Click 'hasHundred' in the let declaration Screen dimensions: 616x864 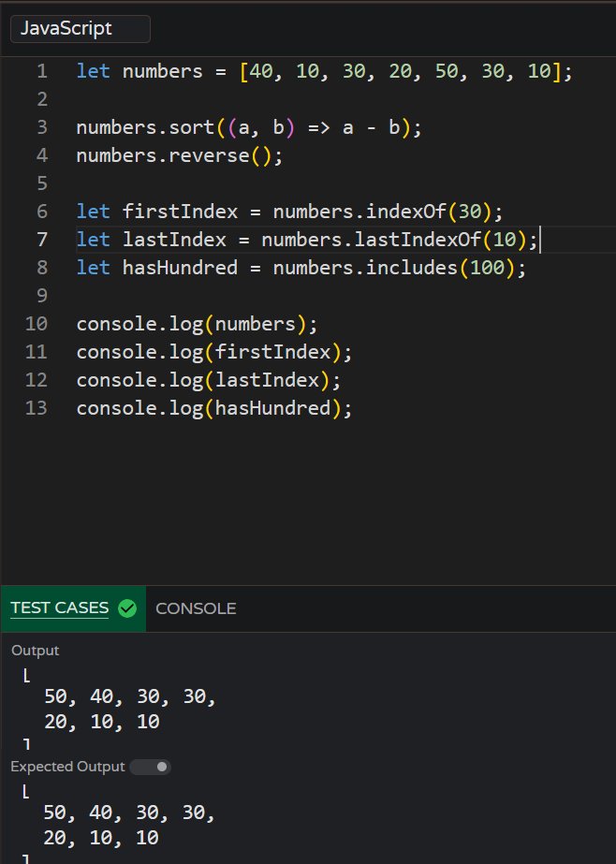[180, 268]
